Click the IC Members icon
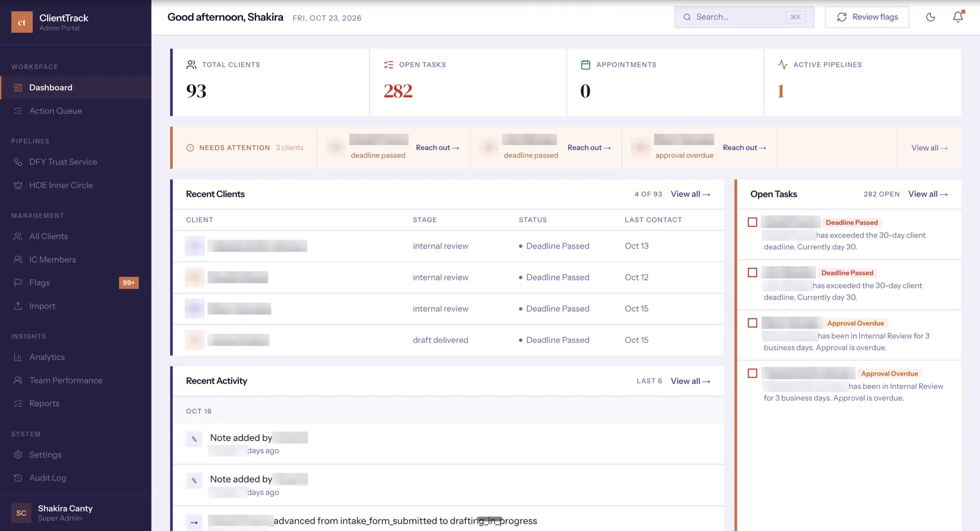This screenshot has height=531, width=980. click(18, 260)
